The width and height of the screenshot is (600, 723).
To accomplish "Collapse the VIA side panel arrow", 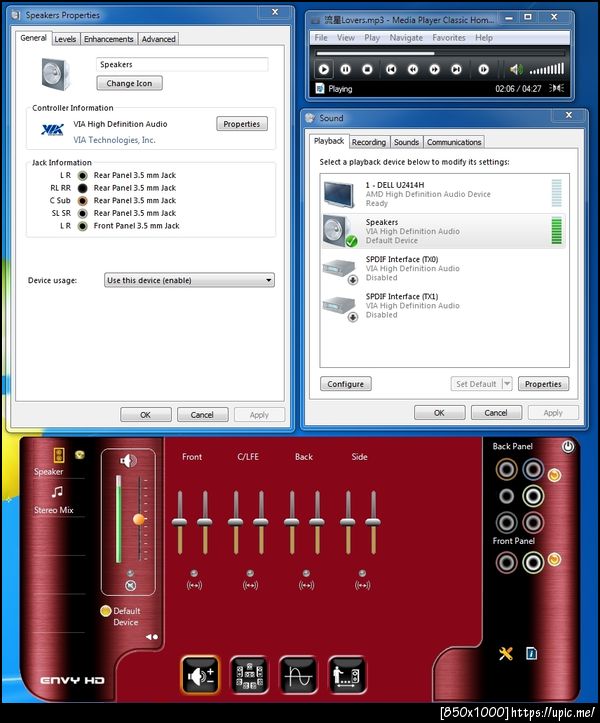I will 152,637.
